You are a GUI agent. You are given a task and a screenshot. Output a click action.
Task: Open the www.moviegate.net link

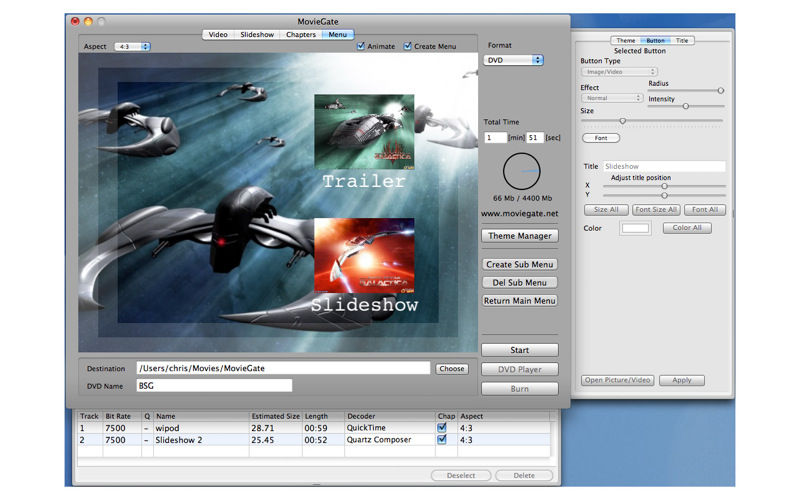[519, 214]
